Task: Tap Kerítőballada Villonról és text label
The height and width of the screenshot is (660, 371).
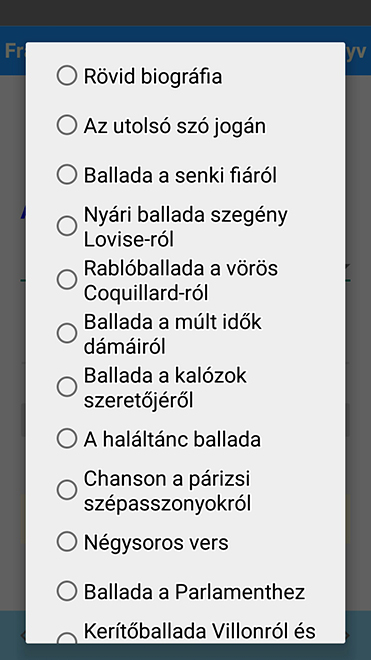Action: pyautogui.click(x=200, y=631)
